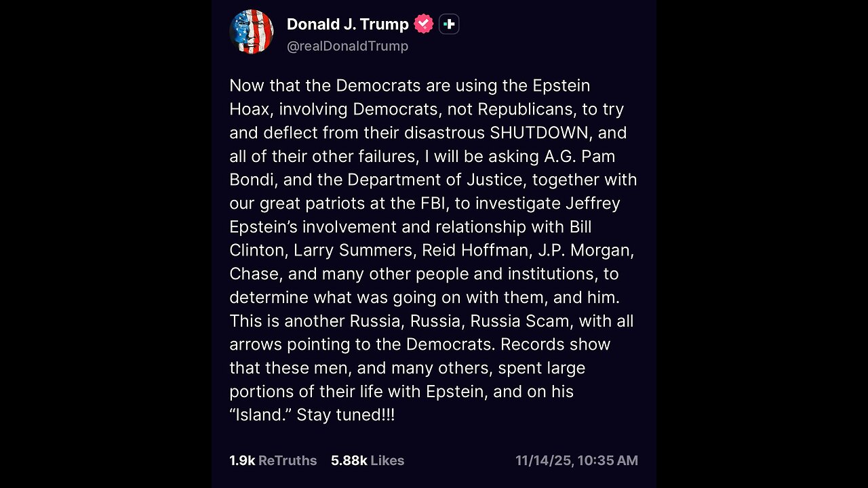Click Donald J. Trump's profile avatar

252,32
